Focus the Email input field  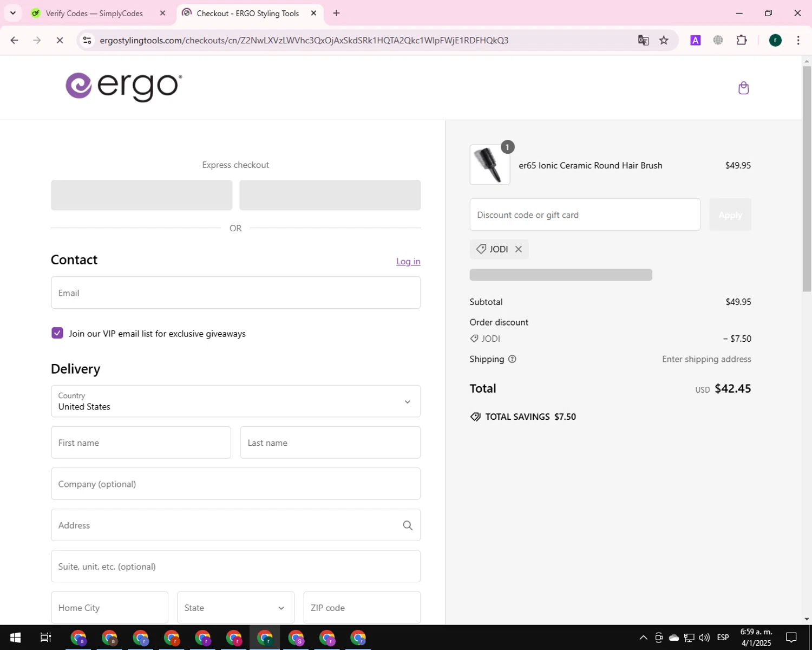[x=235, y=293]
